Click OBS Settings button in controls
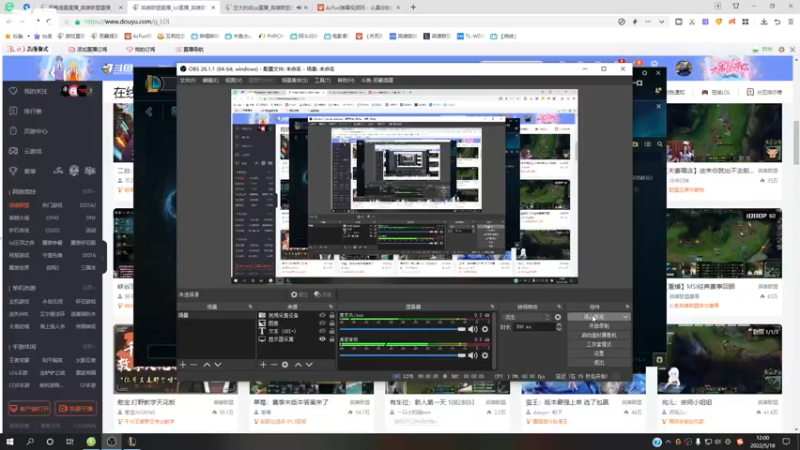The image size is (800, 450). 599,354
